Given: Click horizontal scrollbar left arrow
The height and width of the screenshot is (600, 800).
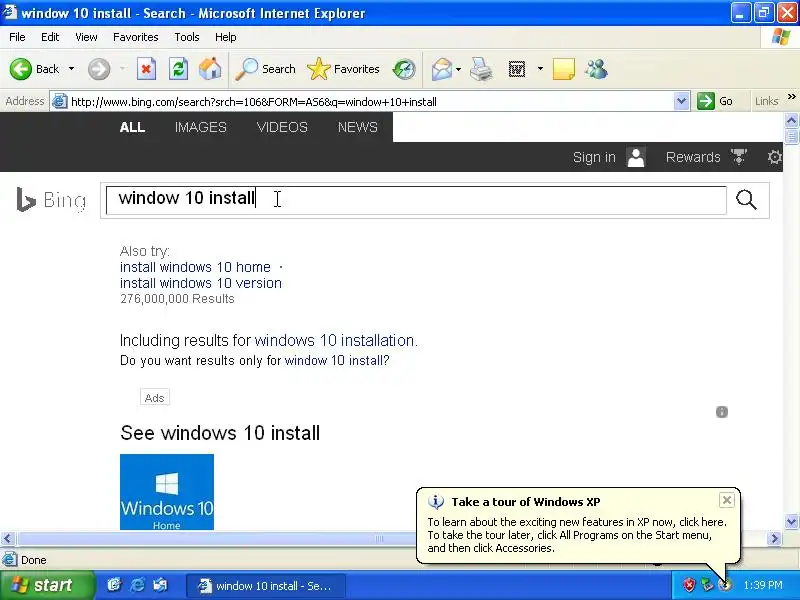Looking at the screenshot, I should click(x=8, y=538).
